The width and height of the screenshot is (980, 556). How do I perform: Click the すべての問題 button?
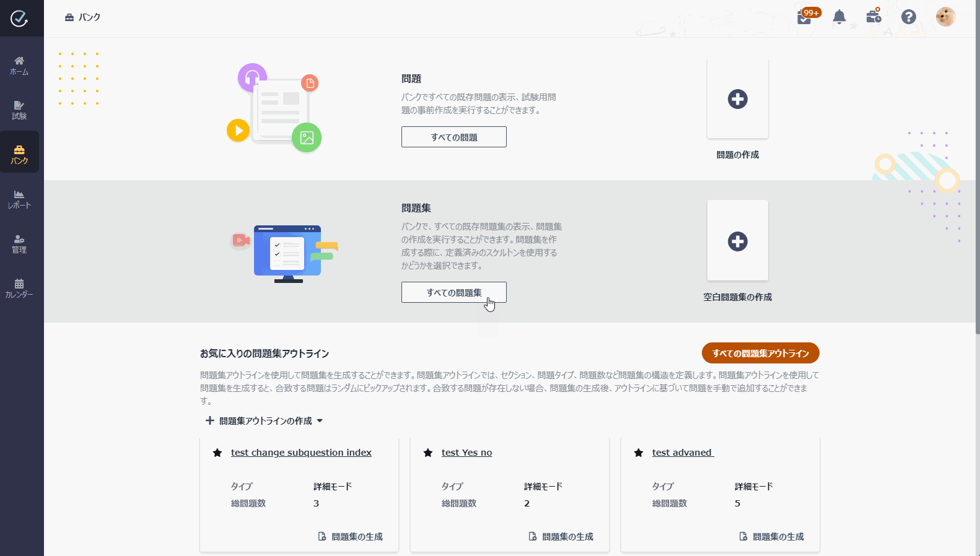(453, 137)
